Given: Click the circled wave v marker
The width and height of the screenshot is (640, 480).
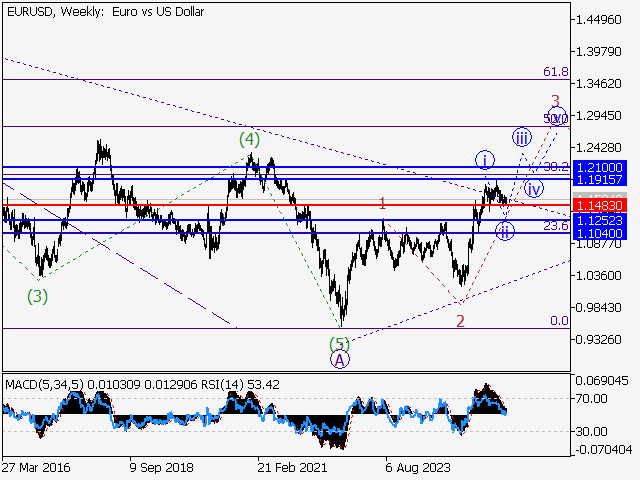Looking at the screenshot, I should 558,116.
